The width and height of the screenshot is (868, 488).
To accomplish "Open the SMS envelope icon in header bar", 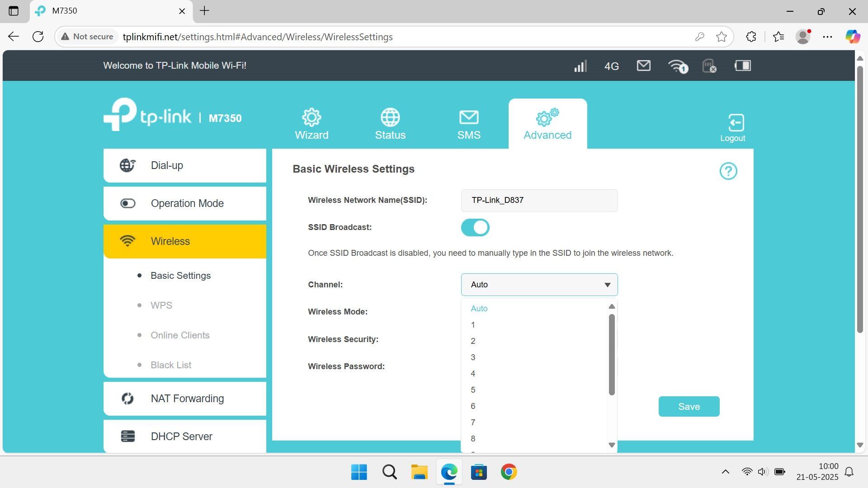I will (643, 66).
